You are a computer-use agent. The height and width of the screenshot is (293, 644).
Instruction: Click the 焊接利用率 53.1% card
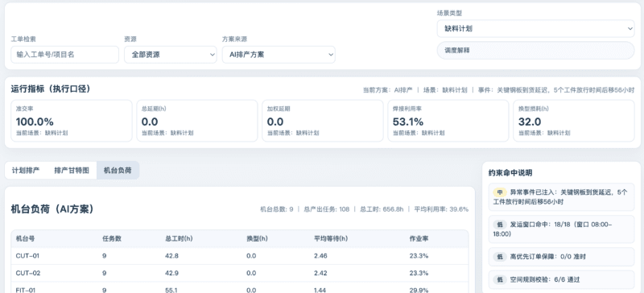448,121
